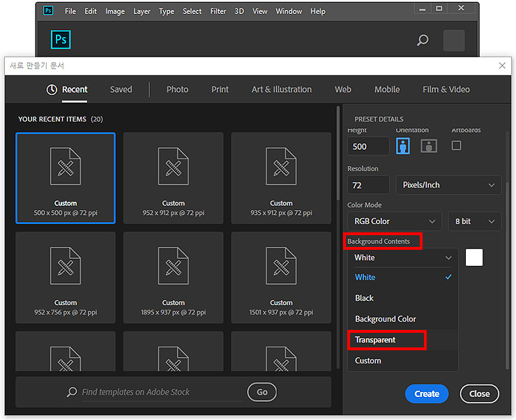Click the Go button
Screen dimensions: 516x420
[x=262, y=392]
